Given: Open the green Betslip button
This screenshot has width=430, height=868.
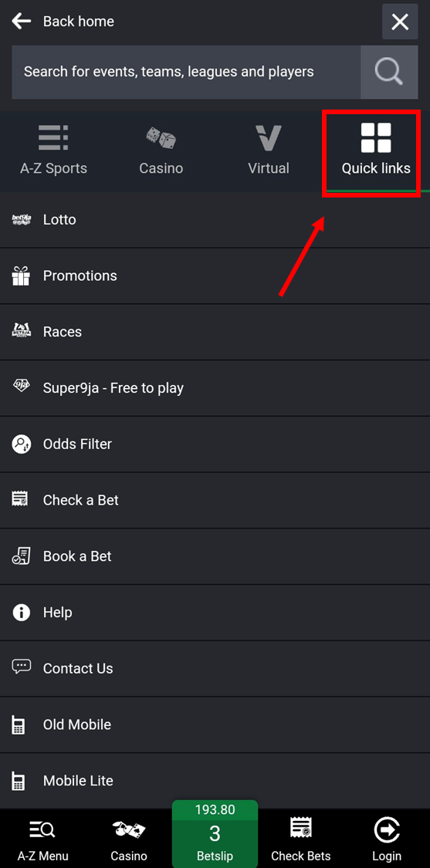Looking at the screenshot, I should (215, 834).
